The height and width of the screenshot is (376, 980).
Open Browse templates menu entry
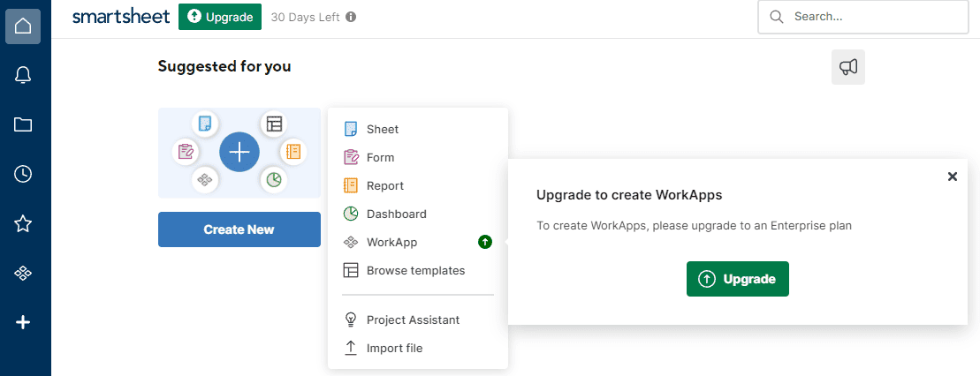[417, 270]
